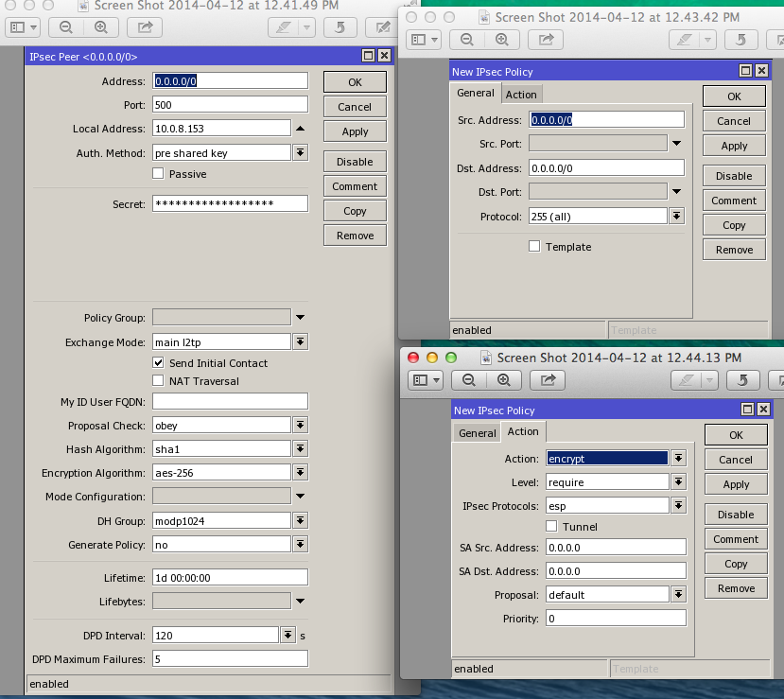The width and height of the screenshot is (784, 699).
Task: Open DPD Interval dropdown arrow
Action: [x=287, y=635]
